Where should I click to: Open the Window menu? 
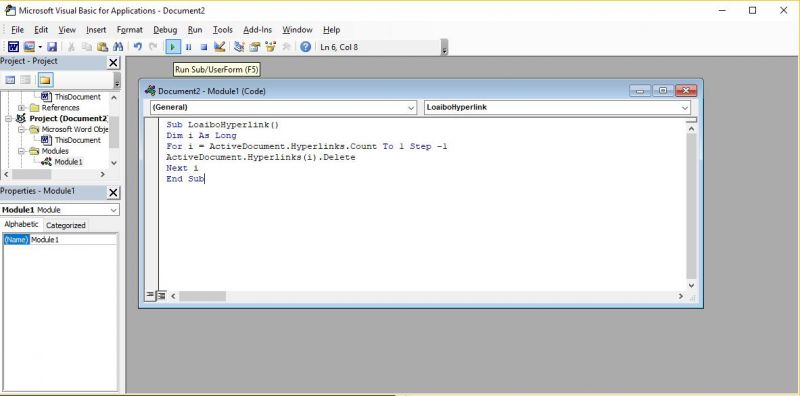297,30
